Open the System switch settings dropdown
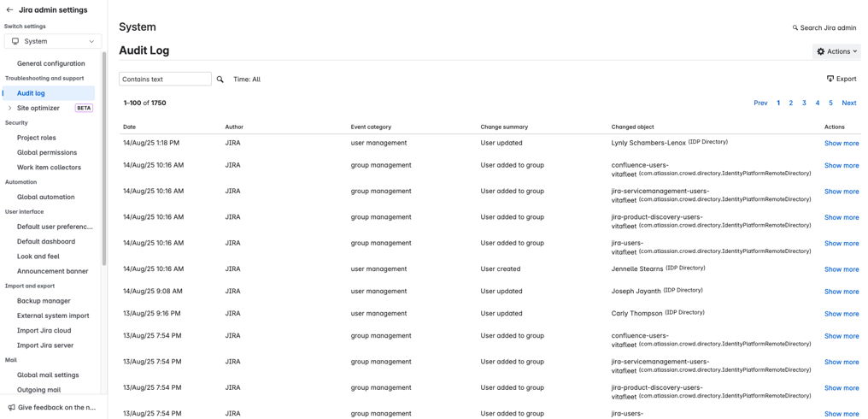This screenshot has width=868, height=419. click(53, 41)
